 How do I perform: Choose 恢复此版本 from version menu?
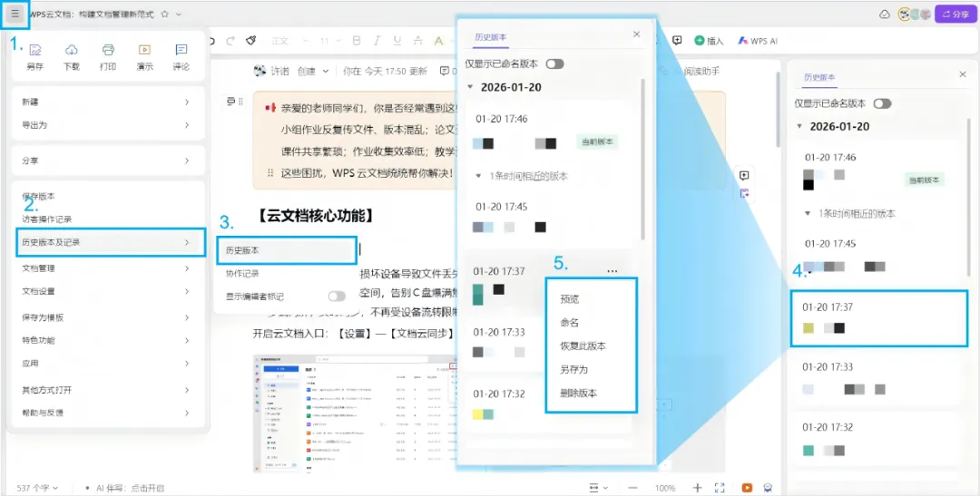583,345
